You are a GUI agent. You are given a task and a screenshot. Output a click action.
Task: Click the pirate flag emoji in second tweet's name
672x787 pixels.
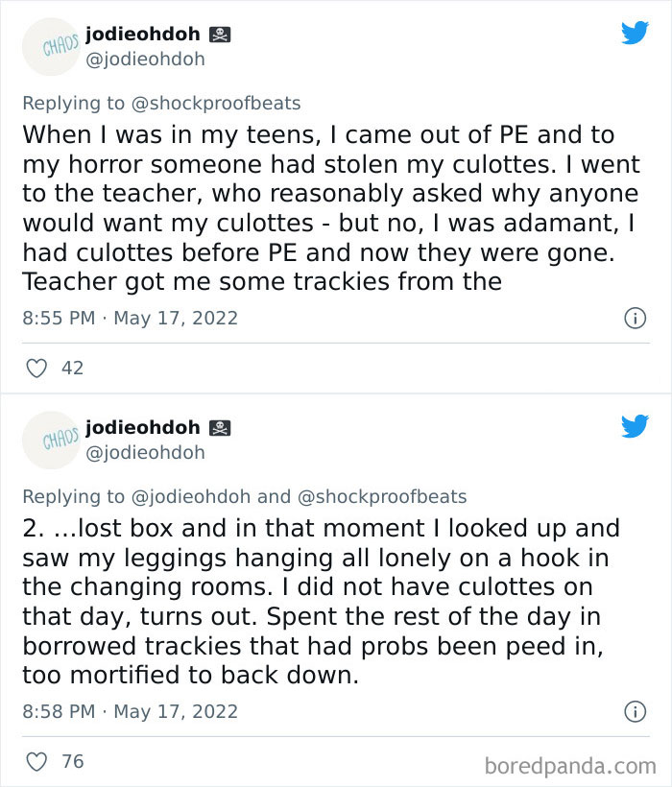(x=220, y=427)
